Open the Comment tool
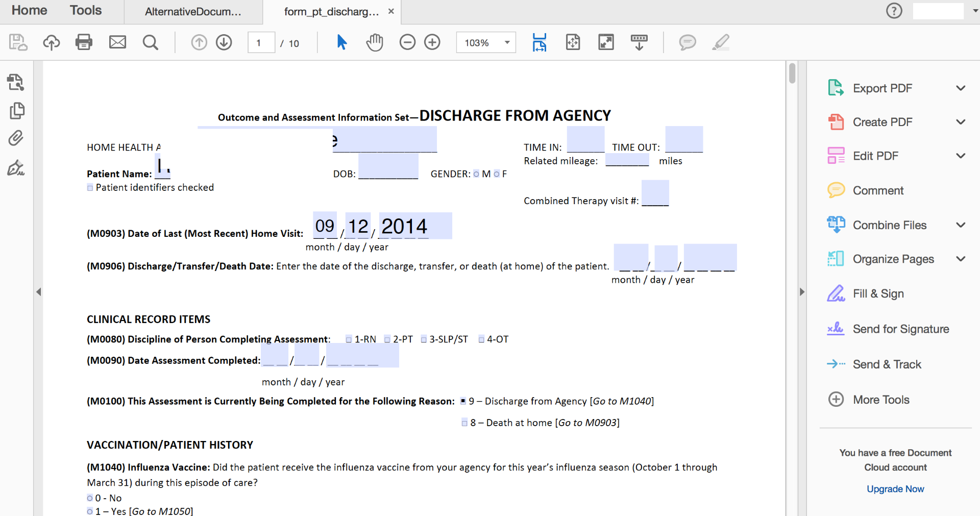980x516 pixels. tap(878, 190)
